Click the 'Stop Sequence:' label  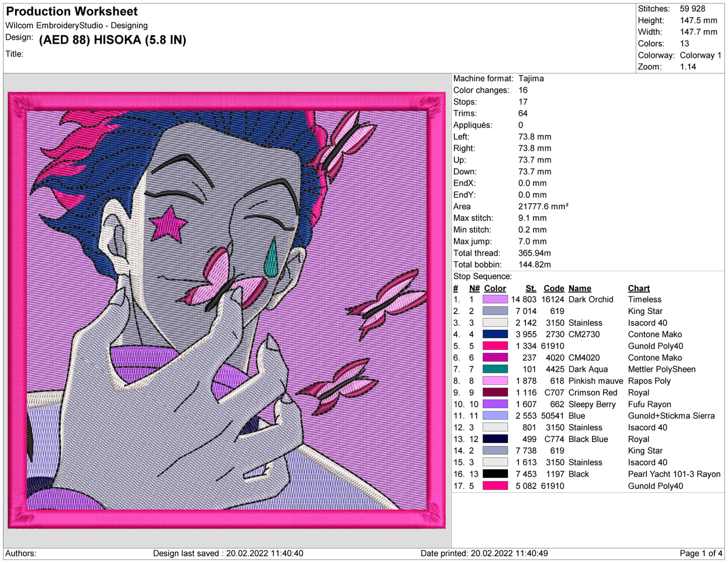click(483, 276)
